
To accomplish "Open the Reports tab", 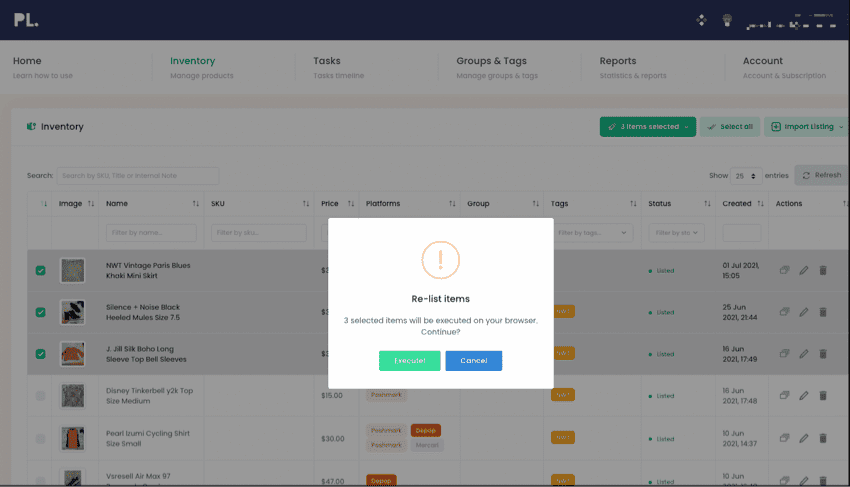I will click(x=633, y=67).
